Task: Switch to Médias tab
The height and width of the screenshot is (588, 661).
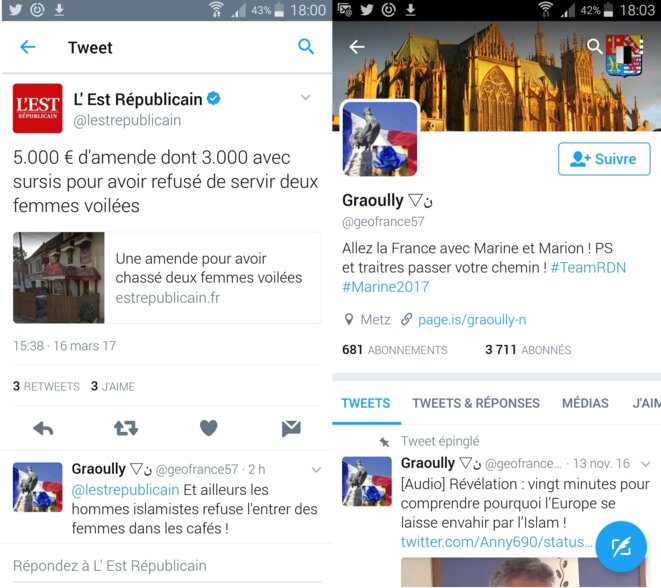Action: tap(585, 403)
